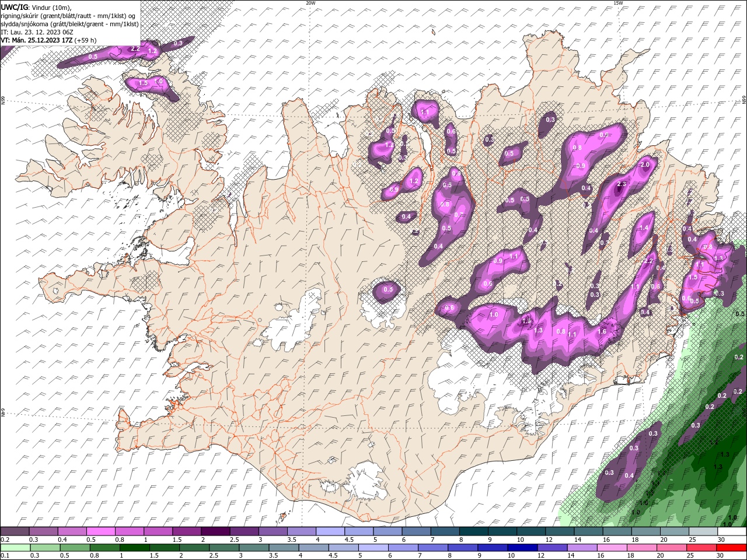The image size is (747, 560).
Task: Click the '0.1' label on the lower rain scale
Action: pos(4,556)
